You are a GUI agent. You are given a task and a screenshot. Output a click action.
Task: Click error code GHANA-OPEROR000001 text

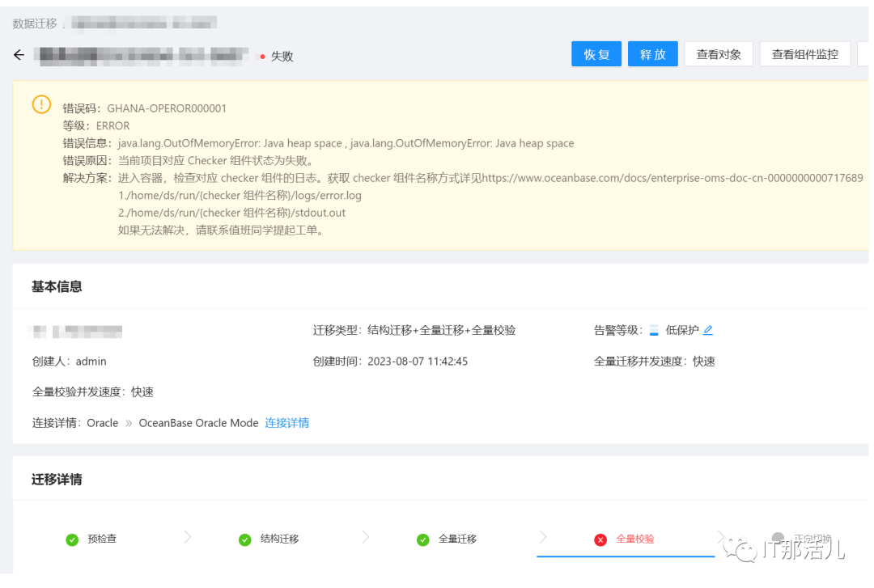pyautogui.click(x=167, y=108)
